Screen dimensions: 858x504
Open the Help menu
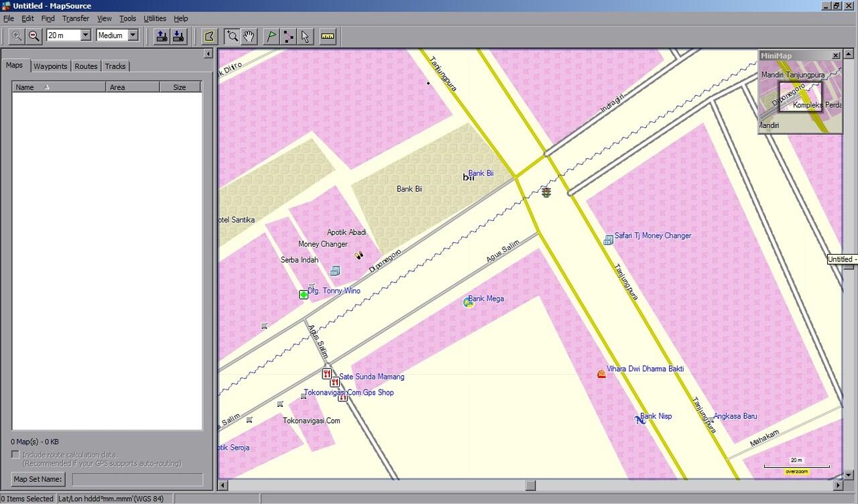pyautogui.click(x=180, y=19)
